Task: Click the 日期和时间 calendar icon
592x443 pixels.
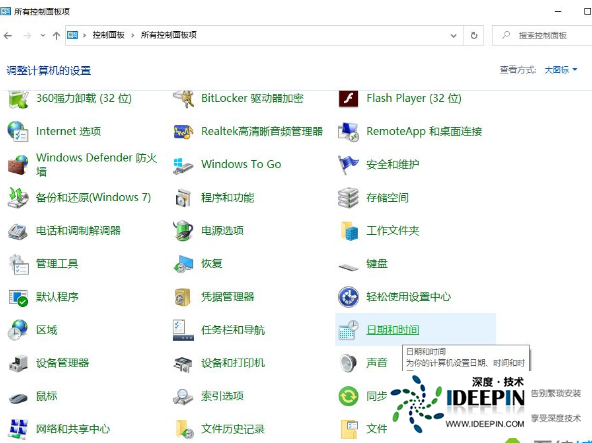Action: [348, 330]
